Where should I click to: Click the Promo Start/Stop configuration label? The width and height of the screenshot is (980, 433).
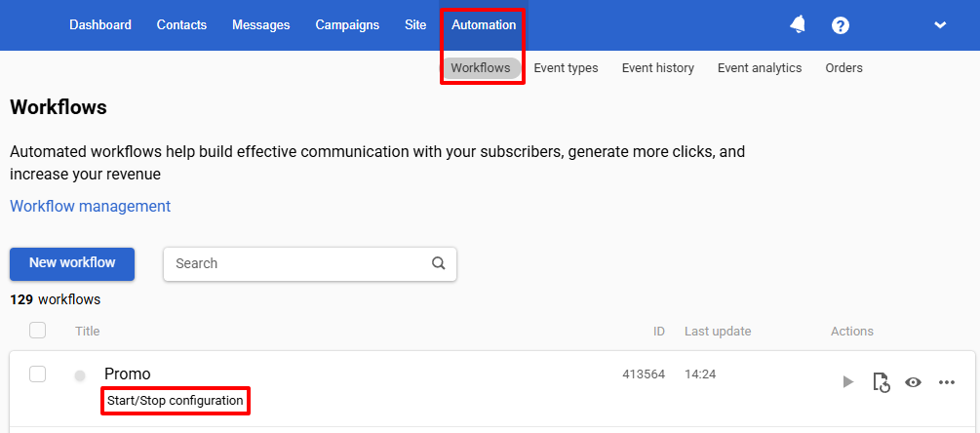[x=175, y=401]
